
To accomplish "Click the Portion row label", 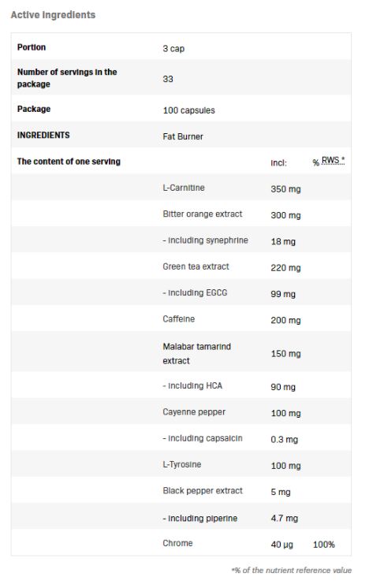I will pos(32,47).
